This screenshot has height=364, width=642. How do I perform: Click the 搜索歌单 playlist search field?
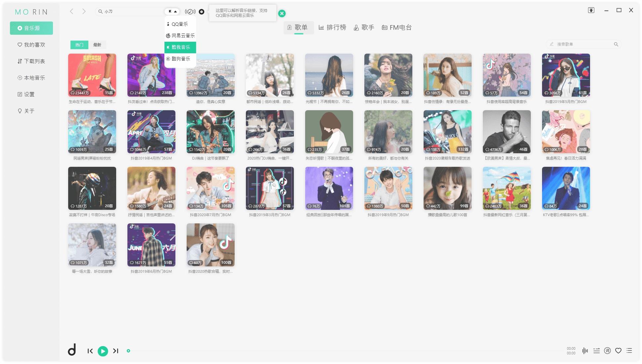tap(583, 44)
